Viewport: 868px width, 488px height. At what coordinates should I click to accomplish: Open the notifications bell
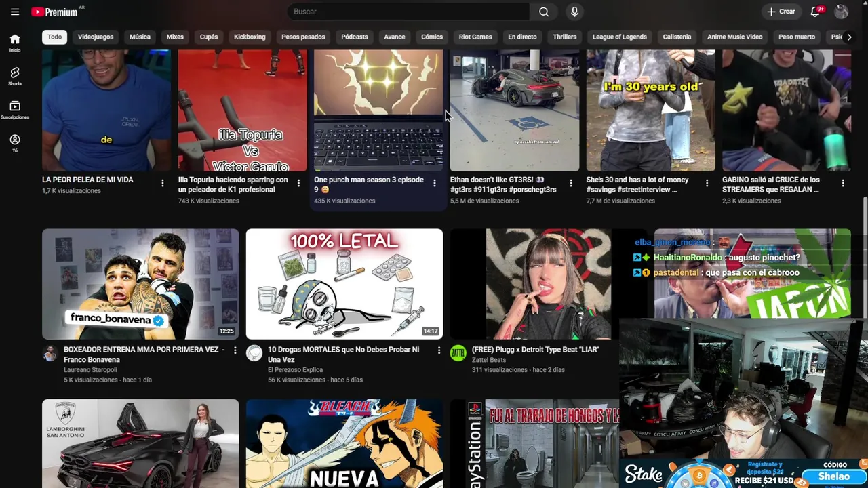[816, 12]
